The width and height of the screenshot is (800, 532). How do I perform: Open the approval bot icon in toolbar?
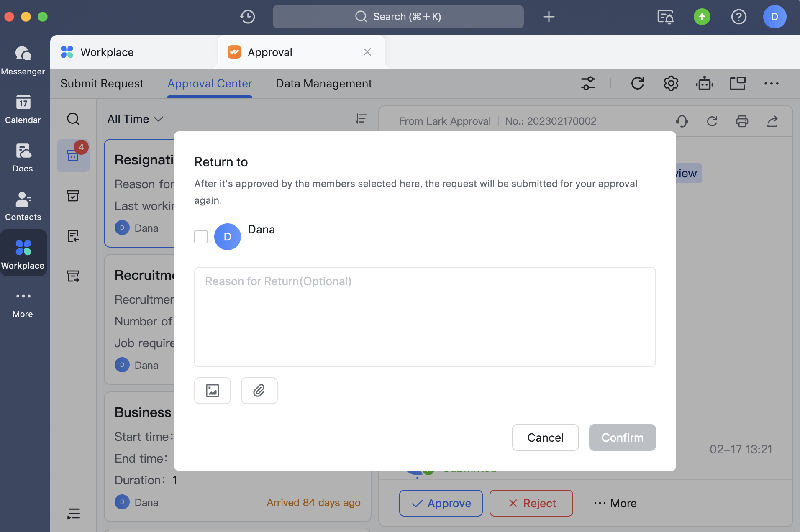[x=704, y=83]
